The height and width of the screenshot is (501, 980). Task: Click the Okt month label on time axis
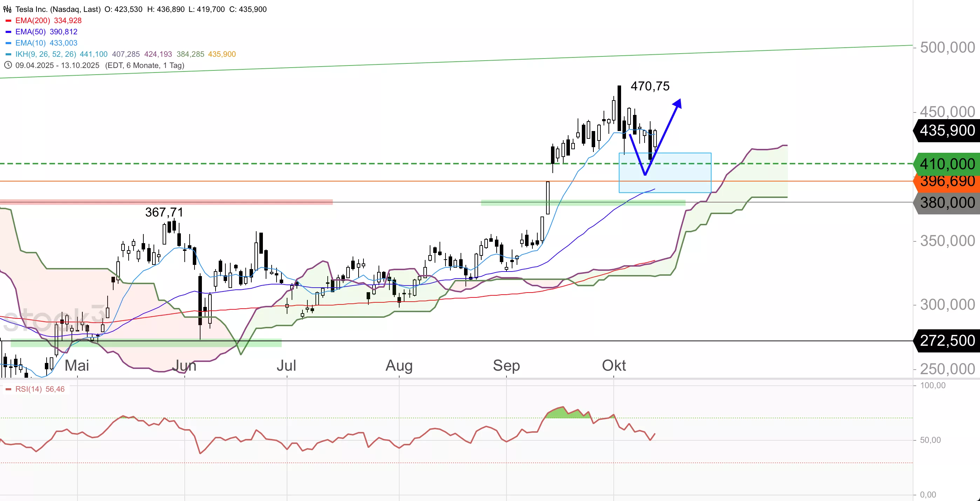tap(614, 365)
